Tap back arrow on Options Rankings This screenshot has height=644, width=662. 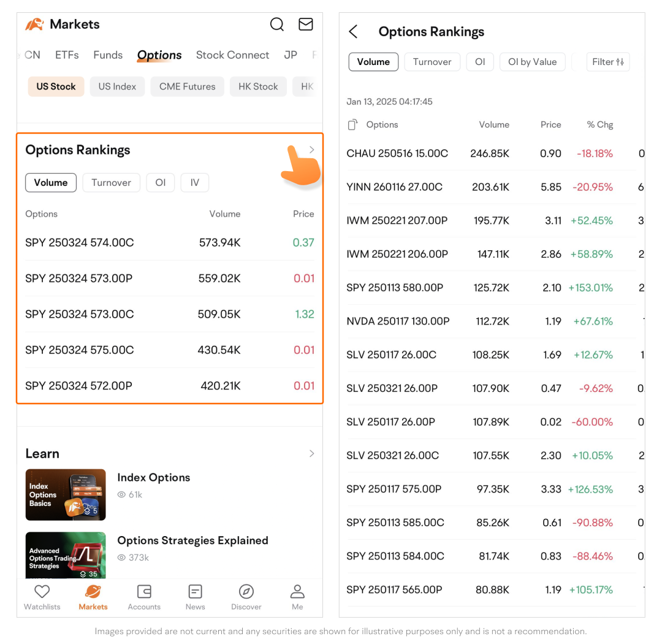[x=353, y=32]
